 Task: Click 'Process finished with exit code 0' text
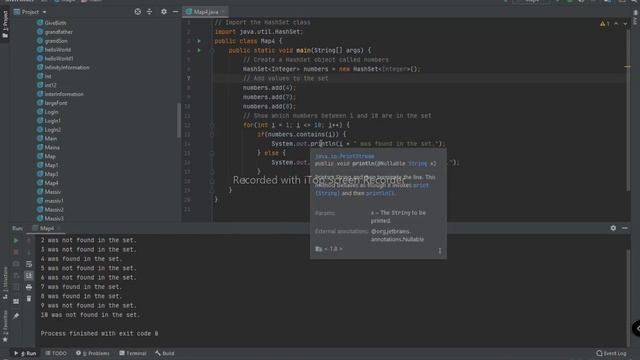[x=99, y=334]
